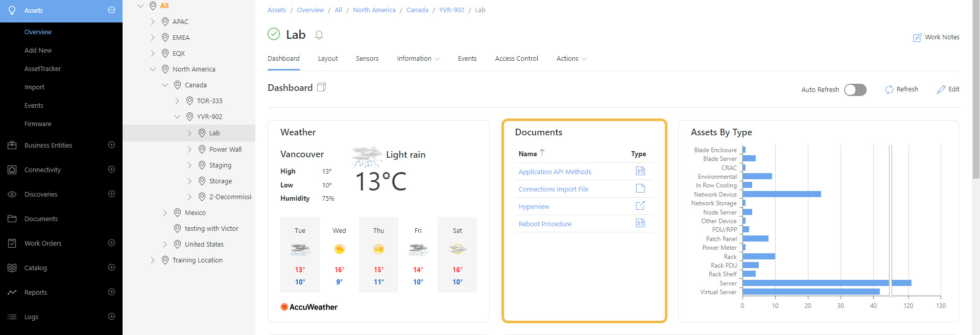Viewport: 980px width, 335px height.
Task: Select testing with Victor location
Action: coord(211,229)
